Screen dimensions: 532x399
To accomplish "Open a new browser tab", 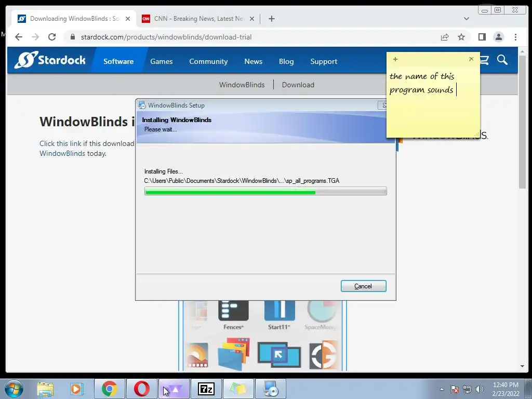I will click(x=271, y=19).
